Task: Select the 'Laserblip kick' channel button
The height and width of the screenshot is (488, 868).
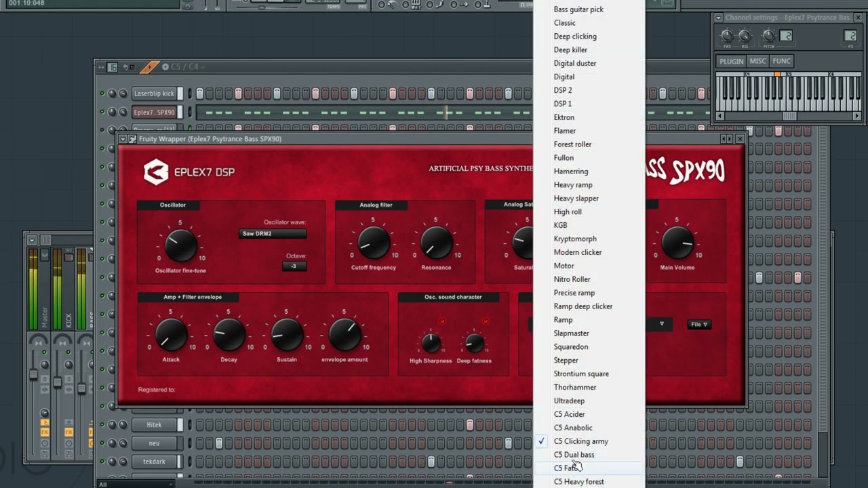Action: pos(154,94)
